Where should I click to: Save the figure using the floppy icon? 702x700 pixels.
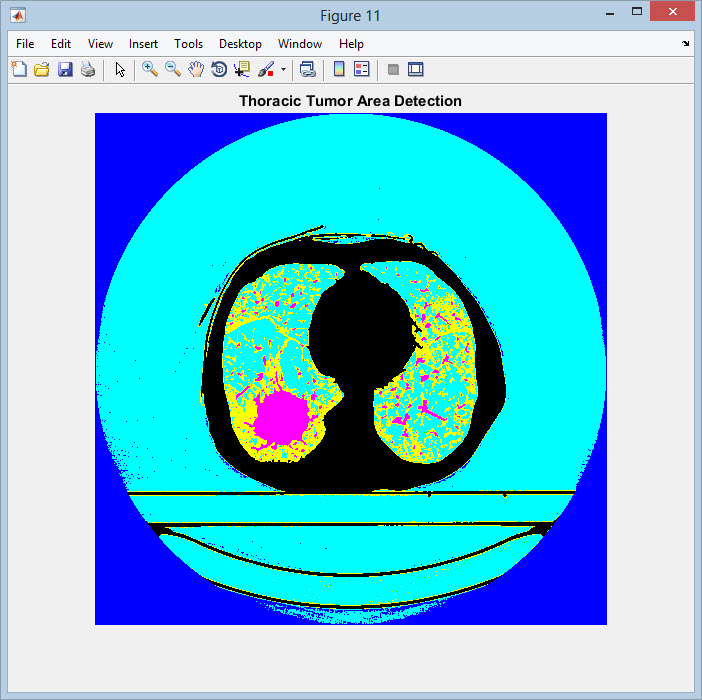(x=65, y=69)
